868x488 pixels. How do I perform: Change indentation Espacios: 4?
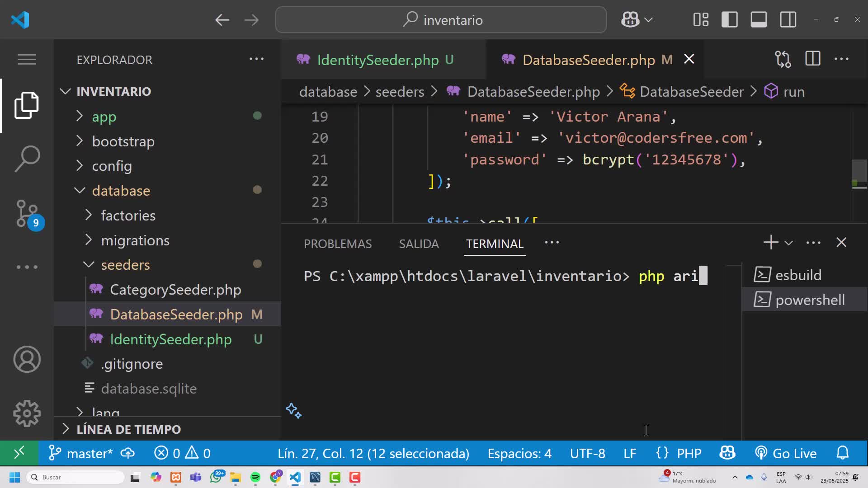[x=519, y=453]
